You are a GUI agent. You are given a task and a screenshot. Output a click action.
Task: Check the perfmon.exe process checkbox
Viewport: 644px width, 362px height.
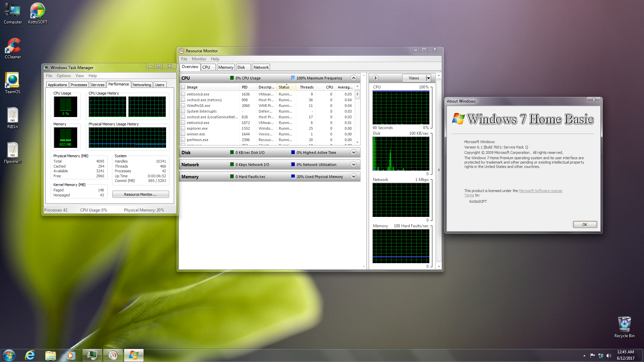coord(183,140)
